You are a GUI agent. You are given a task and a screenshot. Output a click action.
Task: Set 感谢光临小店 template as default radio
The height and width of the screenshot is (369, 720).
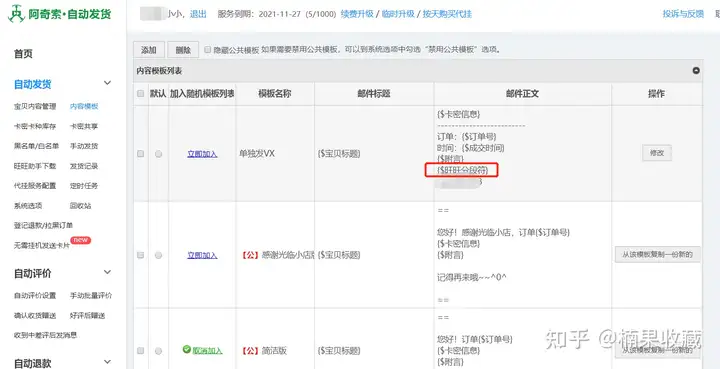click(158, 255)
